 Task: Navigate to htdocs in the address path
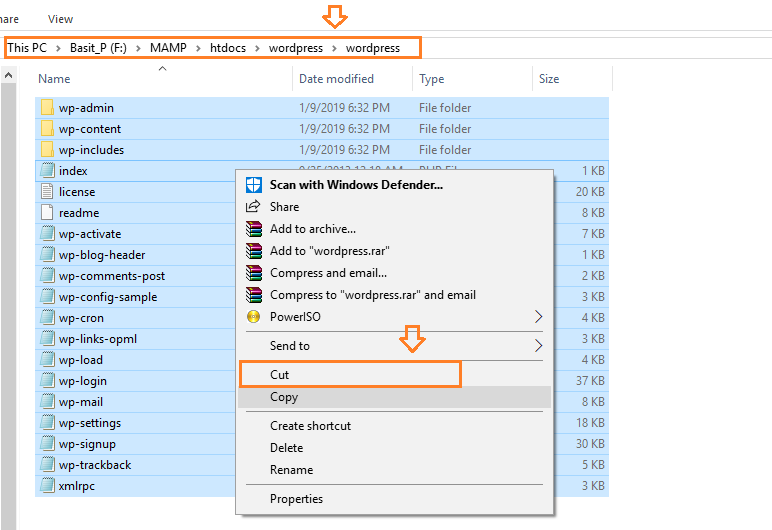click(228, 48)
